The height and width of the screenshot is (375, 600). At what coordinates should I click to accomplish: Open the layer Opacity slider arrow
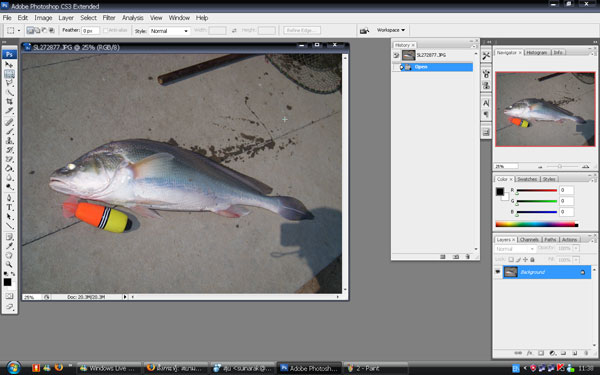576,248
